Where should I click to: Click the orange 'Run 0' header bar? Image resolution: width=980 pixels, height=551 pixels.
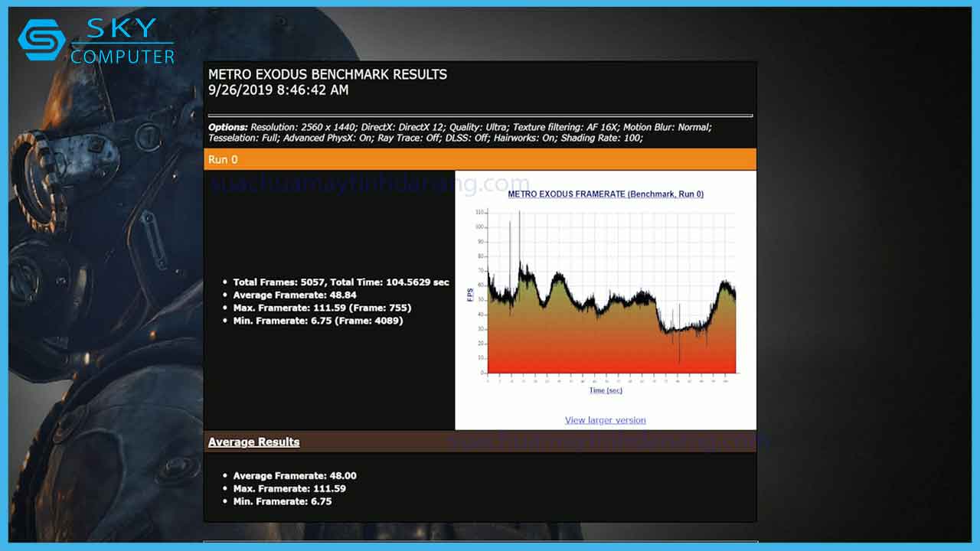(480, 159)
